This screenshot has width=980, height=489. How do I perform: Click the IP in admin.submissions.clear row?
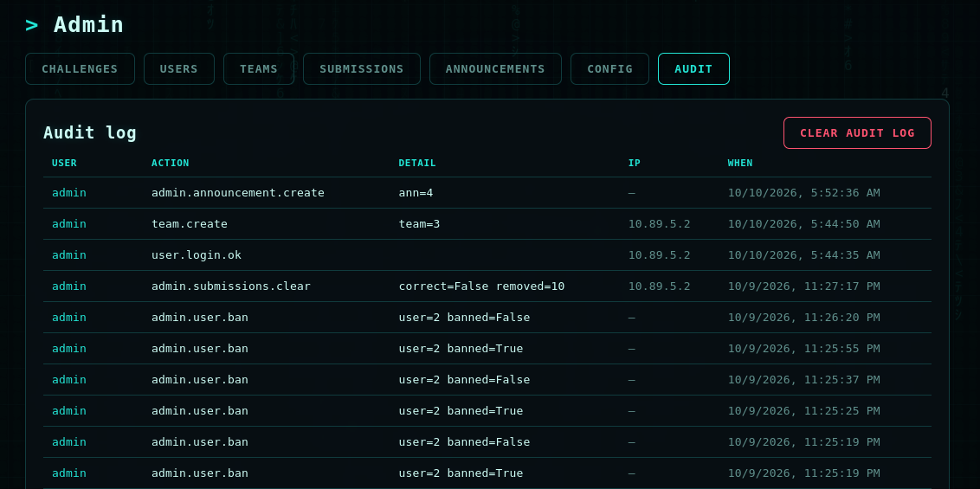pyautogui.click(x=660, y=286)
